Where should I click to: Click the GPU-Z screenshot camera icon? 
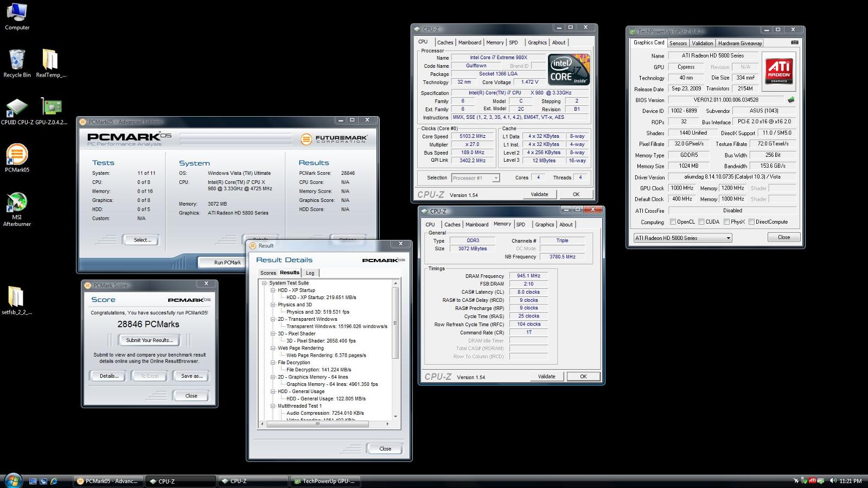point(794,42)
